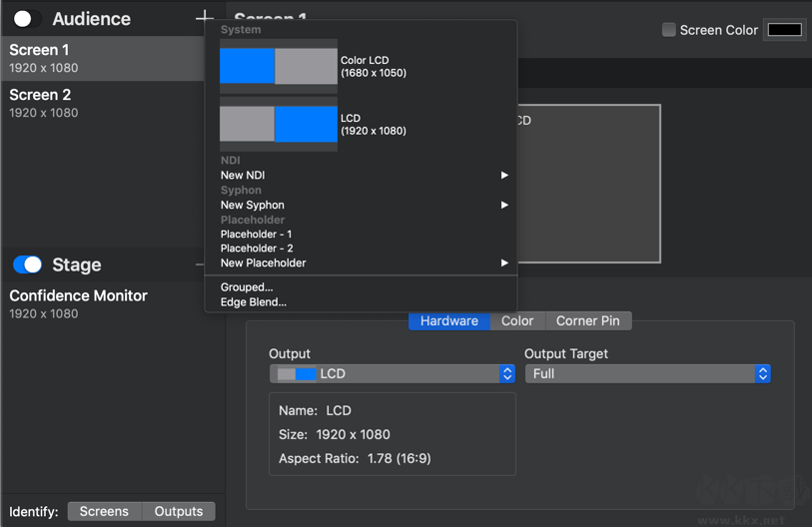Select Placeholder - 1 menu item
The height and width of the screenshot is (527, 812).
pyautogui.click(x=257, y=234)
